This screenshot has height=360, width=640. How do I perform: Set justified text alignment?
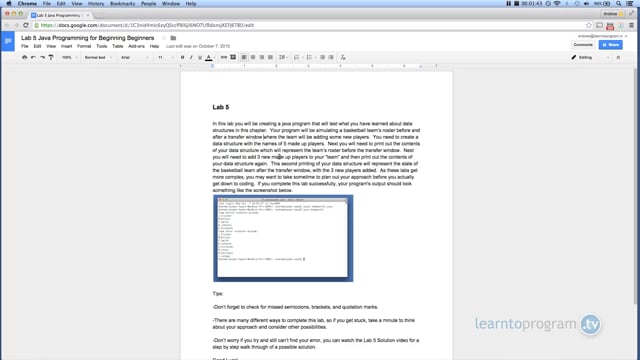pos(270,58)
